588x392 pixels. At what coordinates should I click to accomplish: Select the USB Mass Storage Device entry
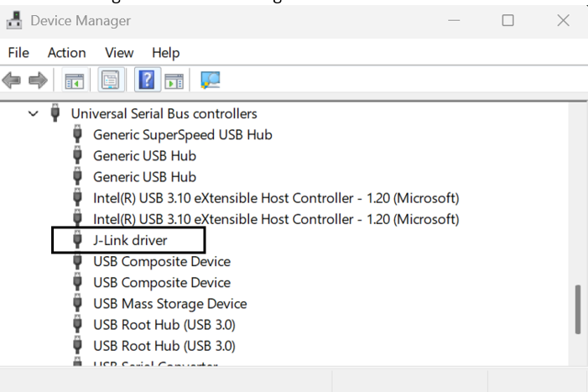click(x=169, y=304)
